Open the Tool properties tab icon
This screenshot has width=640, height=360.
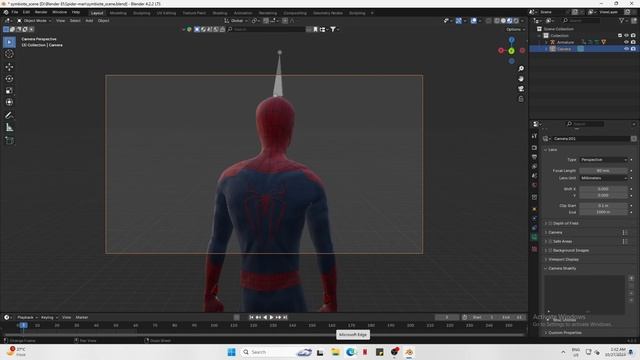click(x=534, y=136)
